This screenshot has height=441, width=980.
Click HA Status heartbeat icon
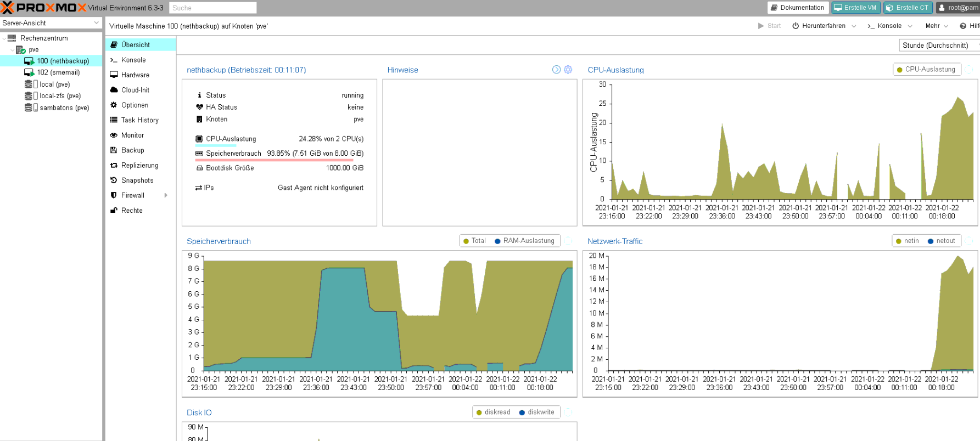(x=199, y=107)
